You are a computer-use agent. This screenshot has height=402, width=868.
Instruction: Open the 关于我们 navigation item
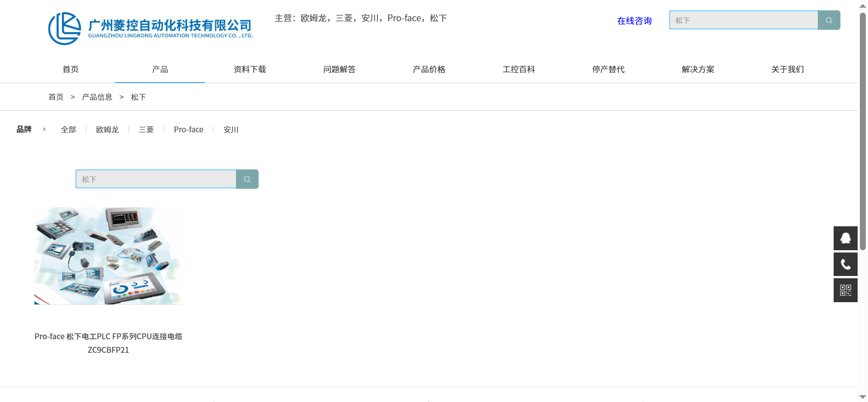(x=788, y=69)
